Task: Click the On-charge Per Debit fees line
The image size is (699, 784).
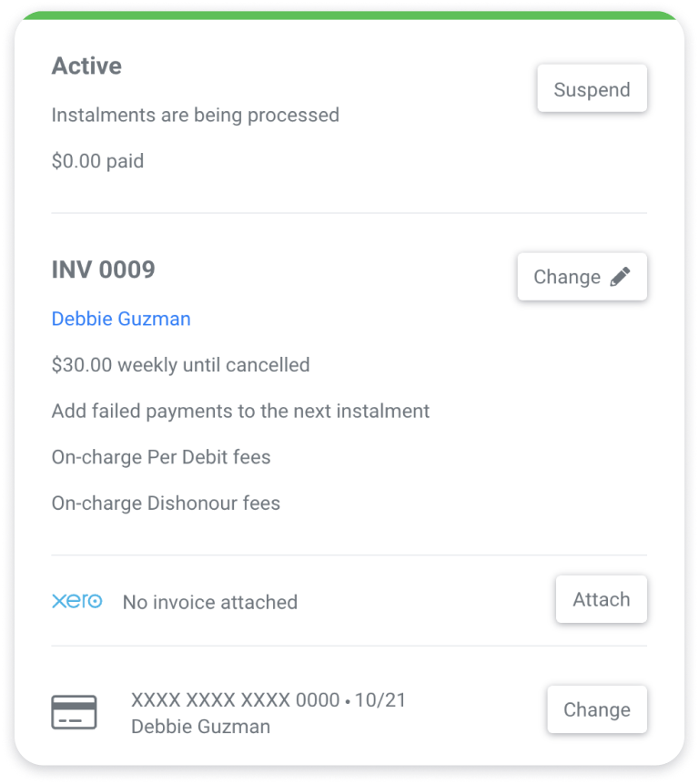Action: (x=161, y=457)
